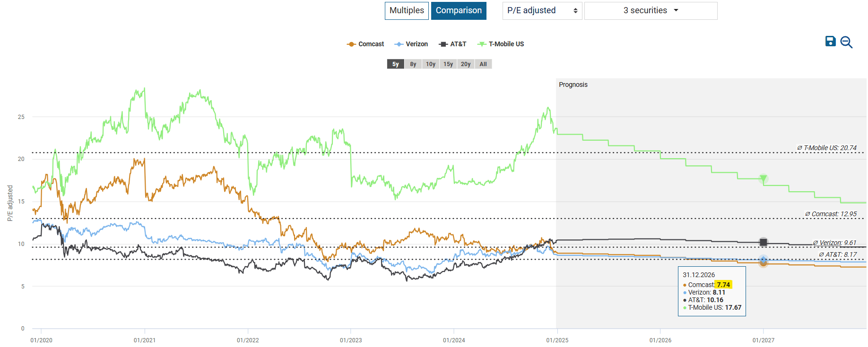Click the Verizon legend marker icon
Screen dimensions: 868x347
399,44
